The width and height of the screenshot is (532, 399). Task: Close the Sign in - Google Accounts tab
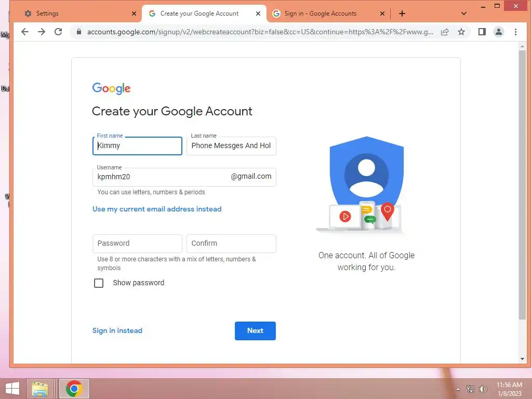pyautogui.click(x=382, y=14)
